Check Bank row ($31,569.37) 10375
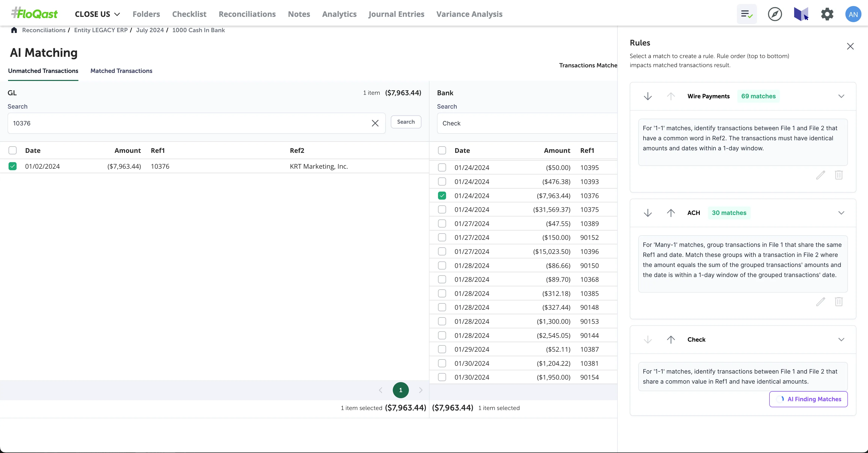This screenshot has height=453, width=868. point(442,210)
